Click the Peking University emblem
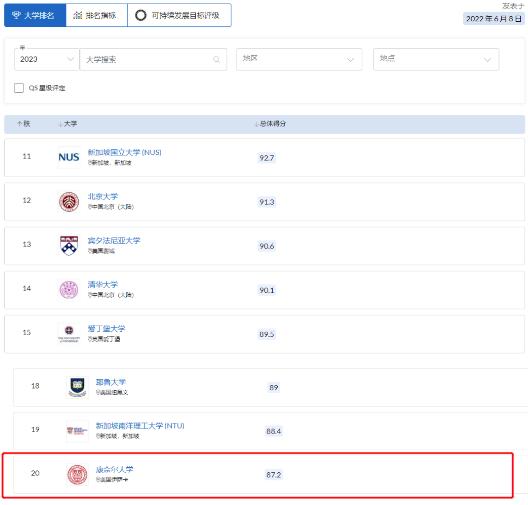528x505 pixels. 69,202
